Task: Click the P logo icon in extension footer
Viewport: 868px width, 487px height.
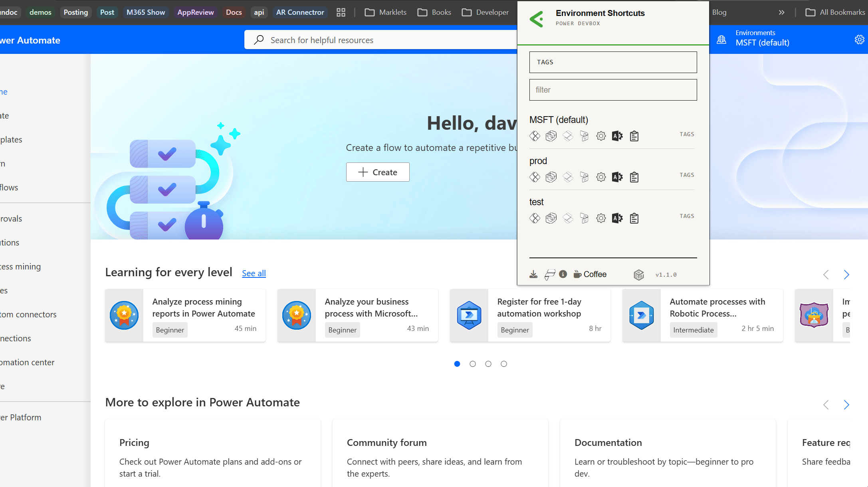Action: pyautogui.click(x=550, y=275)
